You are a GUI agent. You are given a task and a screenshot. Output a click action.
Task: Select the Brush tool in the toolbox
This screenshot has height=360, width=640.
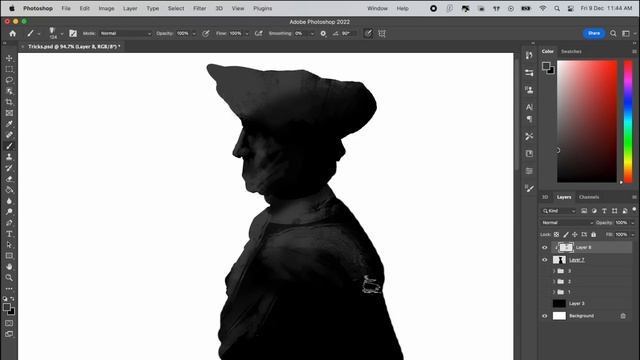pos(9,146)
